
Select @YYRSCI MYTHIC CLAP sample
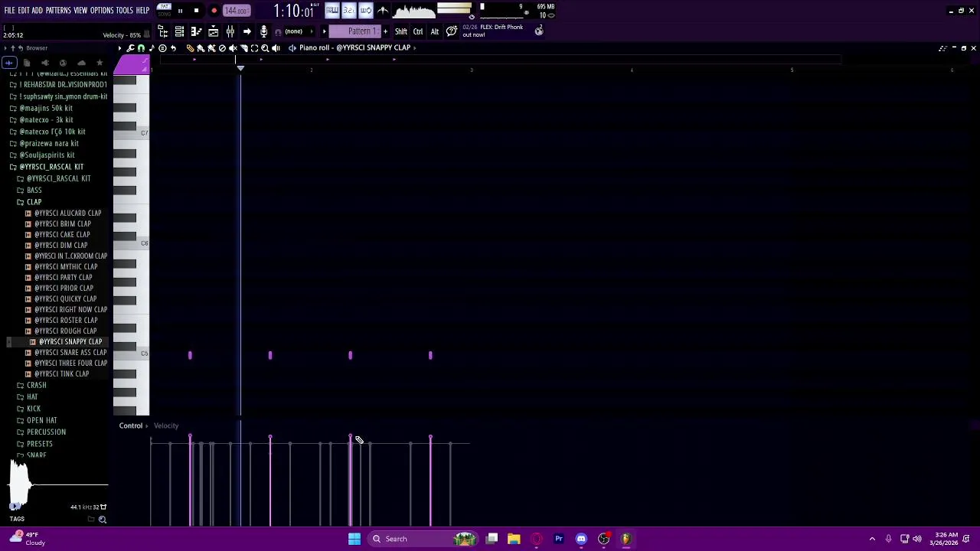pyautogui.click(x=66, y=267)
